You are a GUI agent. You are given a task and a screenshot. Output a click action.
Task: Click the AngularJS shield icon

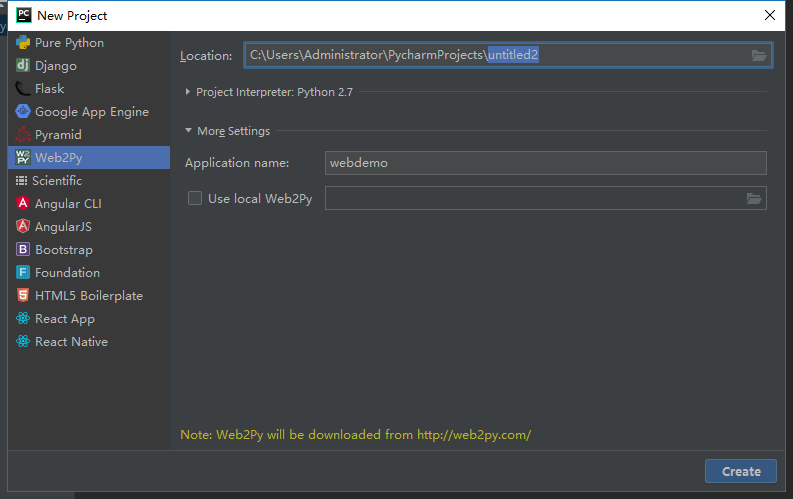(23, 226)
